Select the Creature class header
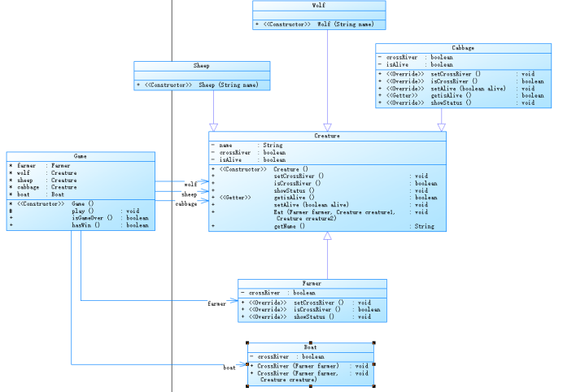This screenshot has height=392, width=563. pos(327,136)
